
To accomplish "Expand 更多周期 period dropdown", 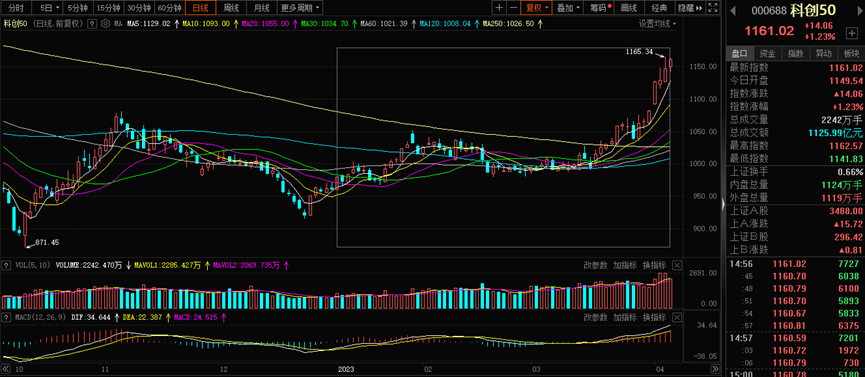I will [300, 8].
